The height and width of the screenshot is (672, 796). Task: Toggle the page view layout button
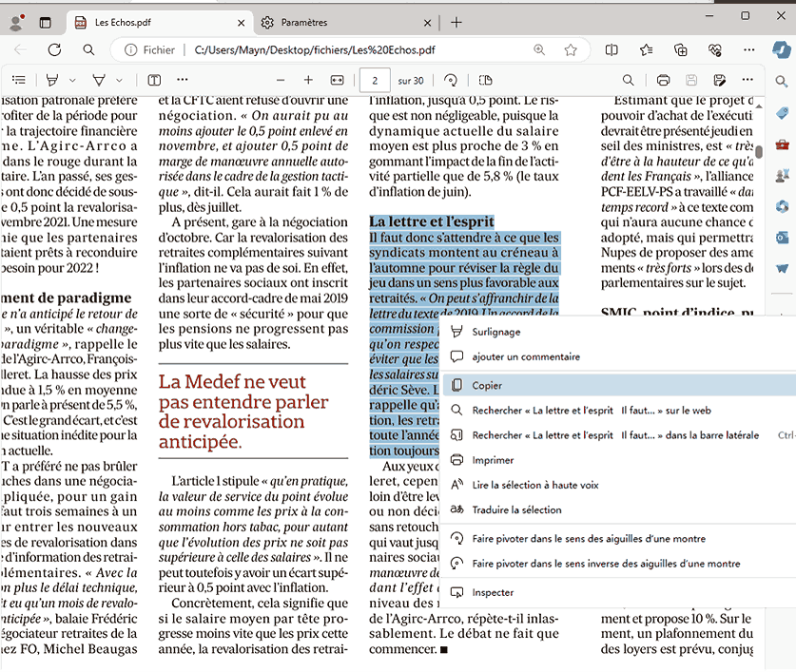point(485,80)
